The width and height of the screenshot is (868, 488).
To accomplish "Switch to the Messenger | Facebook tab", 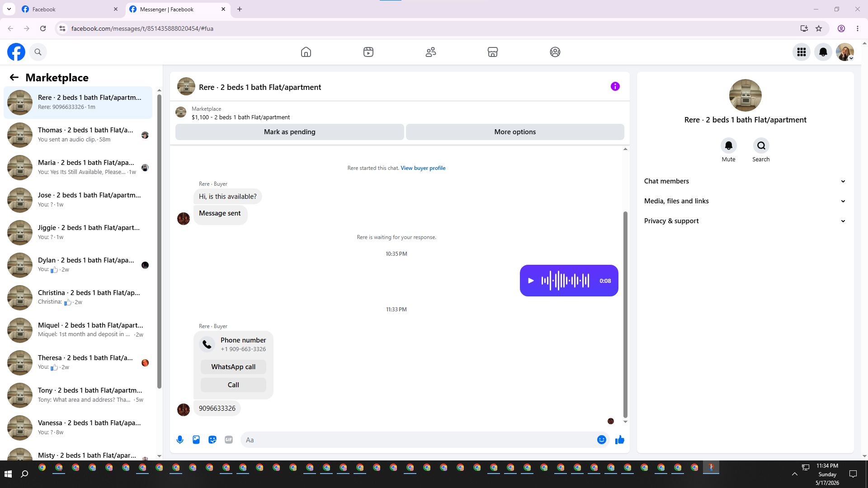I will point(178,9).
